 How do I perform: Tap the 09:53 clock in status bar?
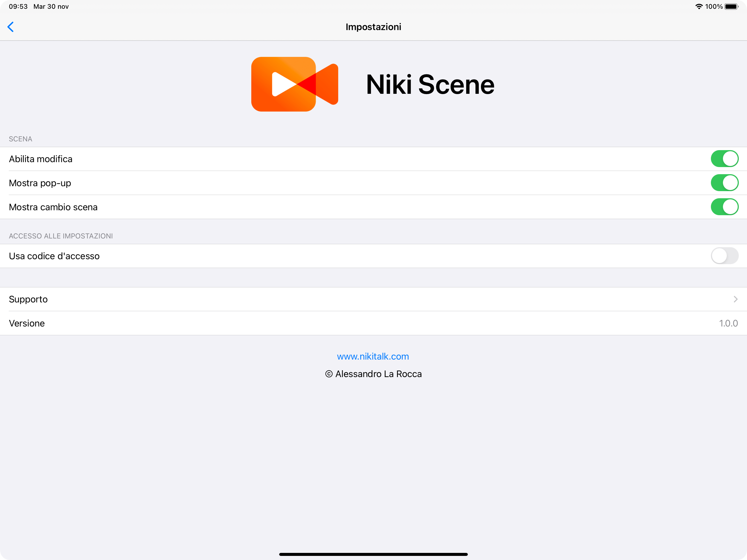tap(18, 6)
